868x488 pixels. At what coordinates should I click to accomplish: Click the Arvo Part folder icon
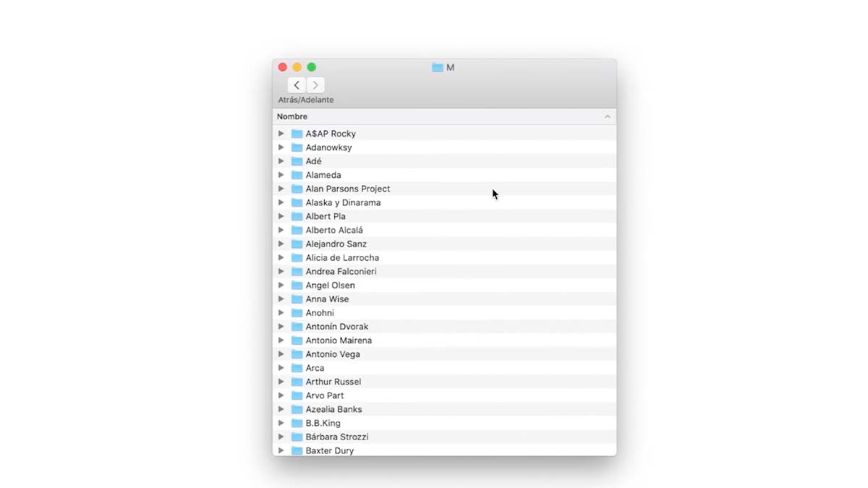point(297,395)
